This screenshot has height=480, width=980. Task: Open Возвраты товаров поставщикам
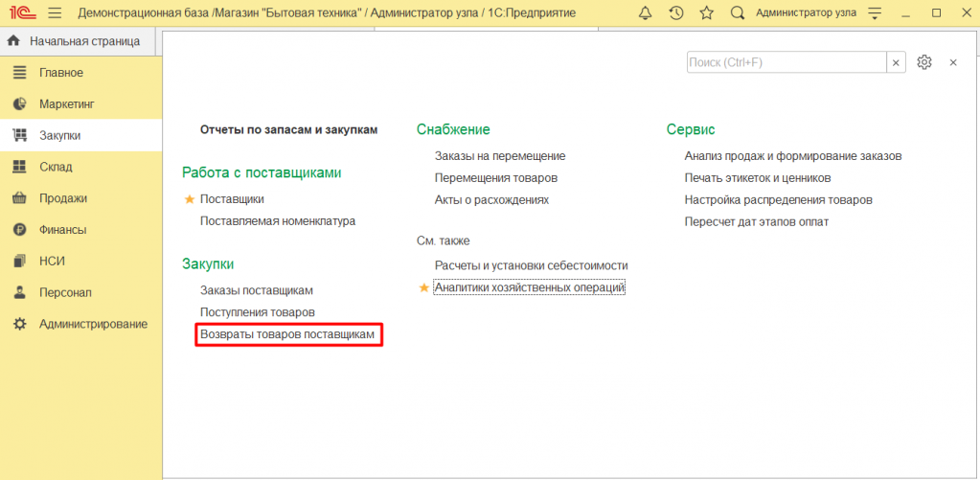(x=287, y=334)
